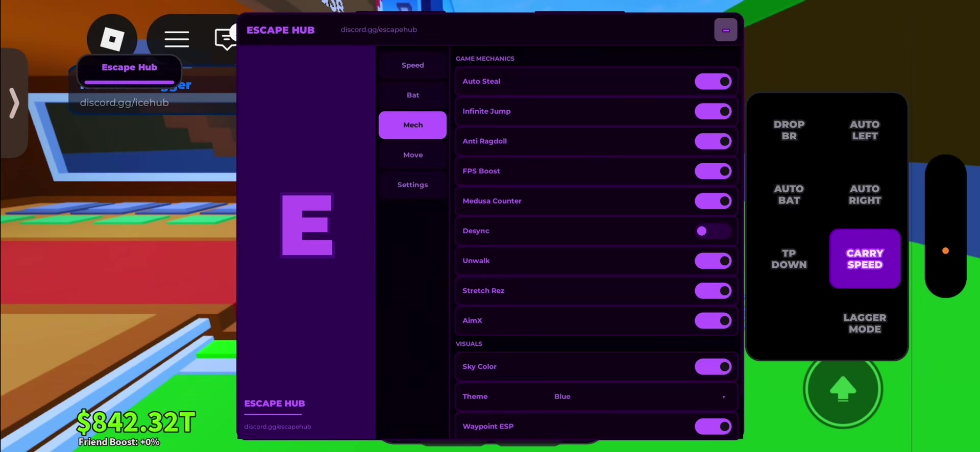Screen dimensions: 980x452
Task: Click the Friend Boost: +0% label
Action: 119,442
